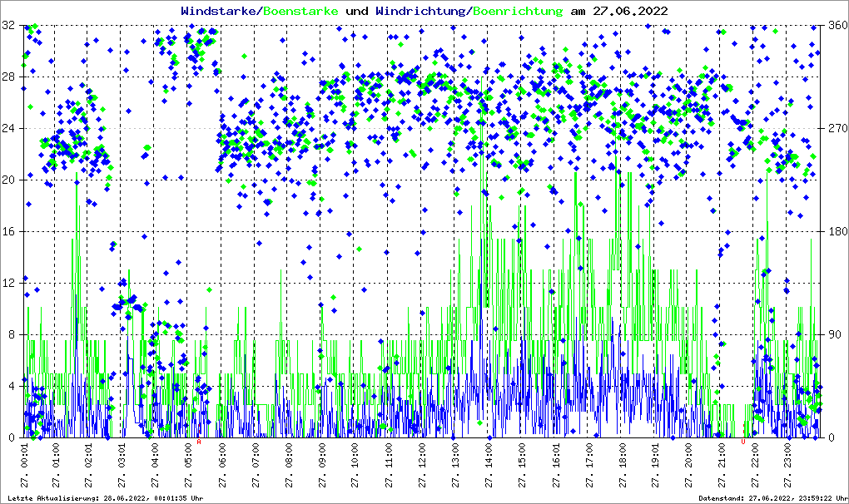Click 'Windstarke' in the chart title
The width and height of the screenshot is (849, 504).
coord(219,11)
